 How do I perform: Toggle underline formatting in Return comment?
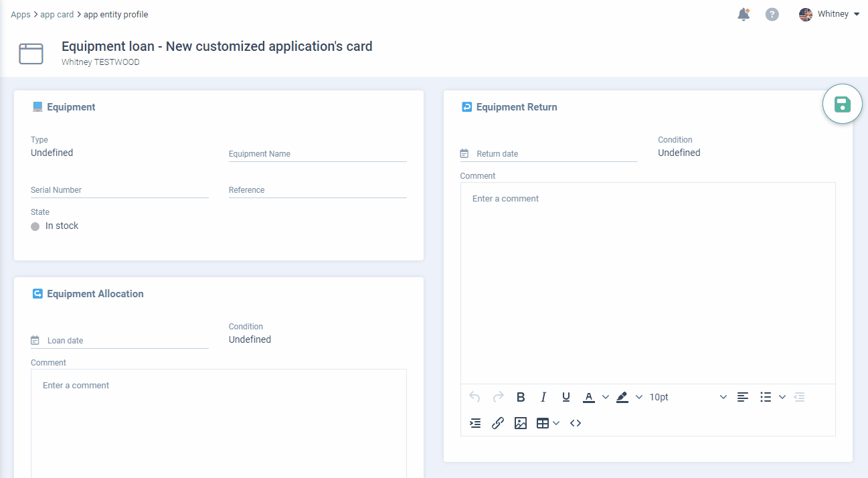coord(566,397)
